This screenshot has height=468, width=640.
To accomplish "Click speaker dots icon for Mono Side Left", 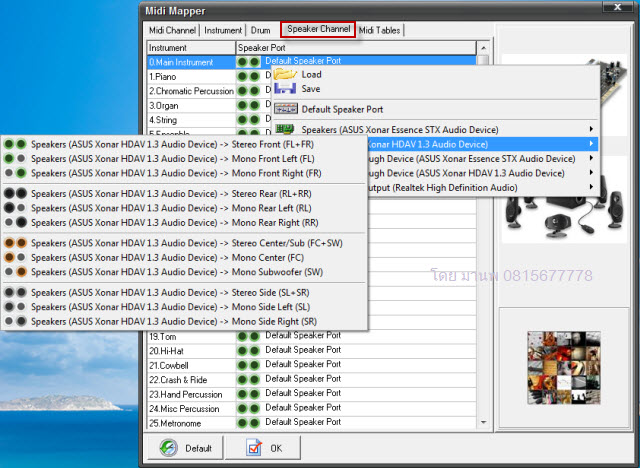I will (x=15, y=307).
